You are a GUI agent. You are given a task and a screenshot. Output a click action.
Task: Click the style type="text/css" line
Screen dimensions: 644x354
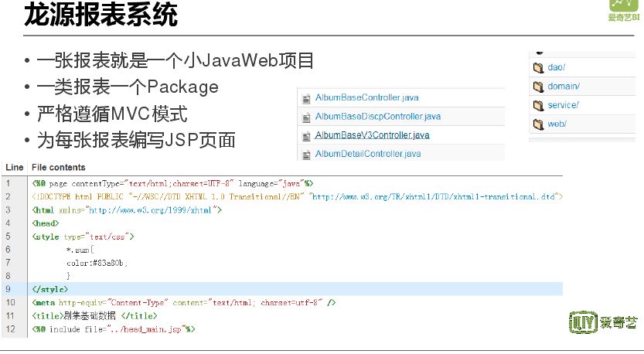(x=83, y=237)
